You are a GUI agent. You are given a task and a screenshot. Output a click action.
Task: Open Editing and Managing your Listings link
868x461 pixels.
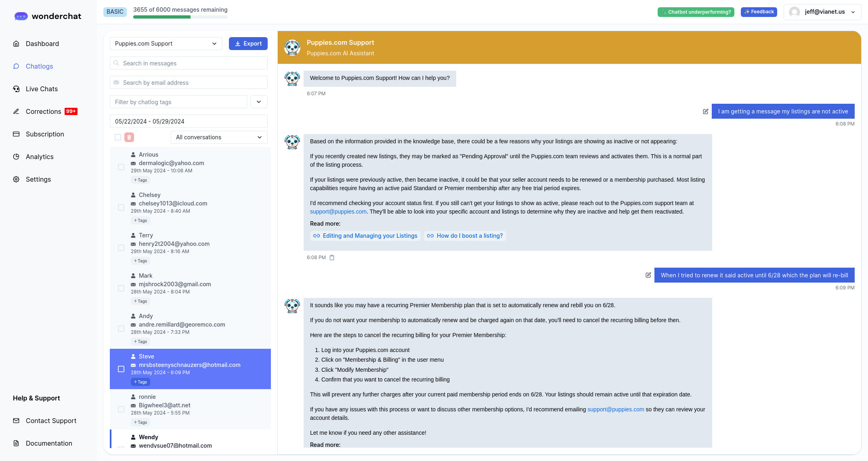click(365, 236)
